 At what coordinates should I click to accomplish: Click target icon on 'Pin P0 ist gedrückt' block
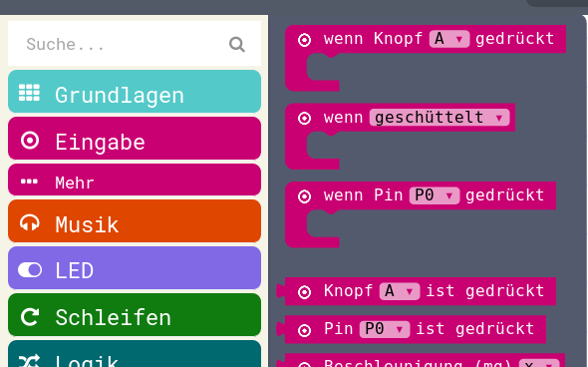click(304, 330)
